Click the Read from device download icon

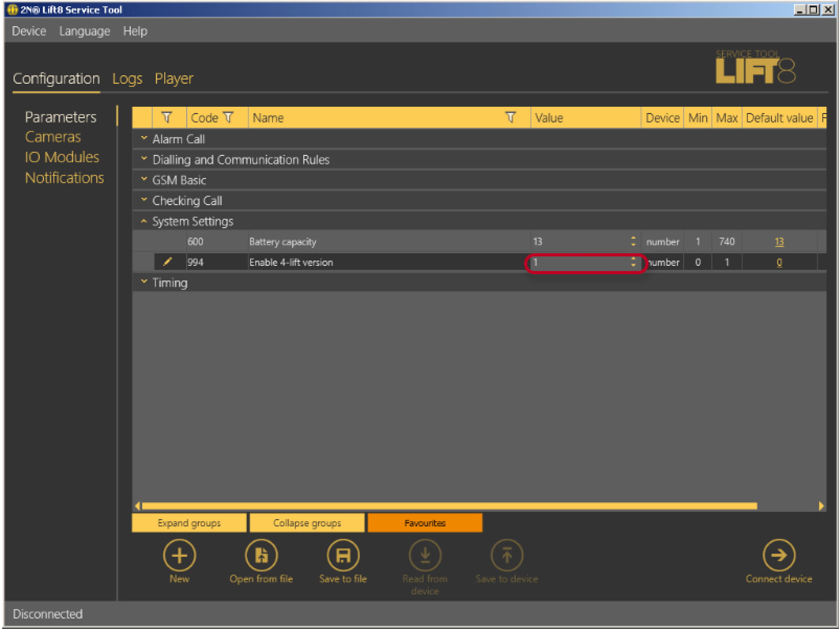[425, 555]
